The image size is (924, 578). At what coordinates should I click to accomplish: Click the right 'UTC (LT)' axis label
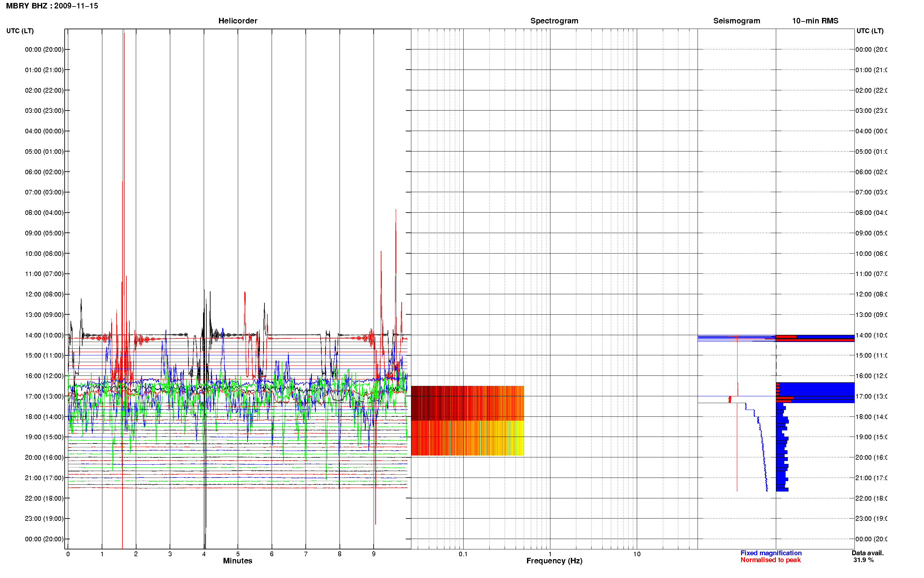pos(870,31)
